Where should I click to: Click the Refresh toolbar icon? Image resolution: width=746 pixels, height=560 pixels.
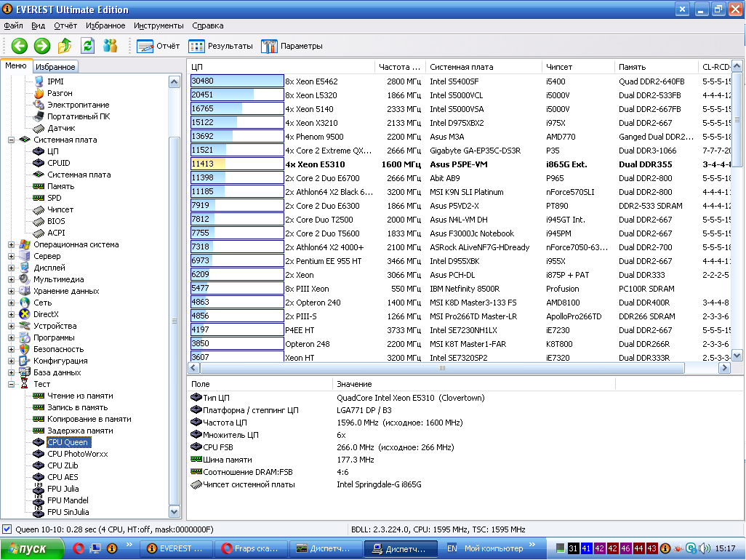pos(87,46)
